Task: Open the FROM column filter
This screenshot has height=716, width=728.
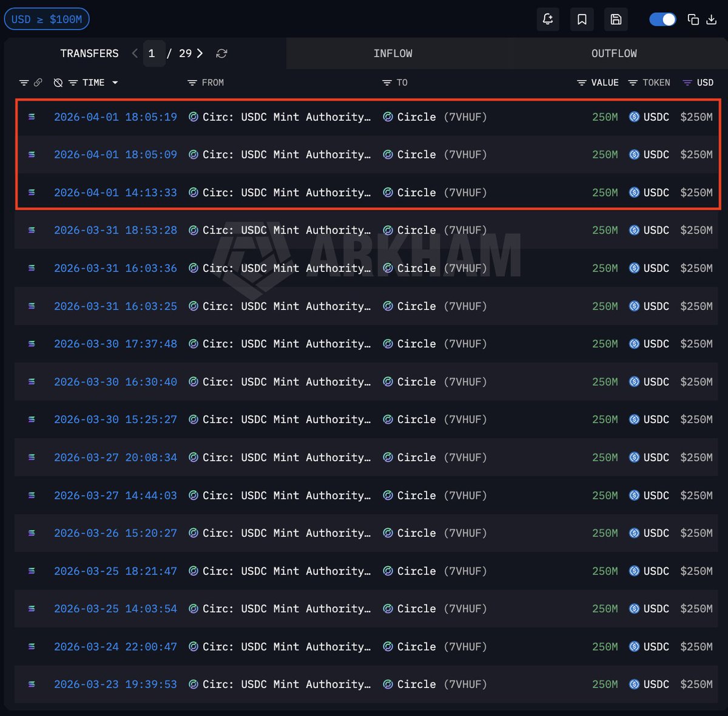Action: (x=192, y=83)
